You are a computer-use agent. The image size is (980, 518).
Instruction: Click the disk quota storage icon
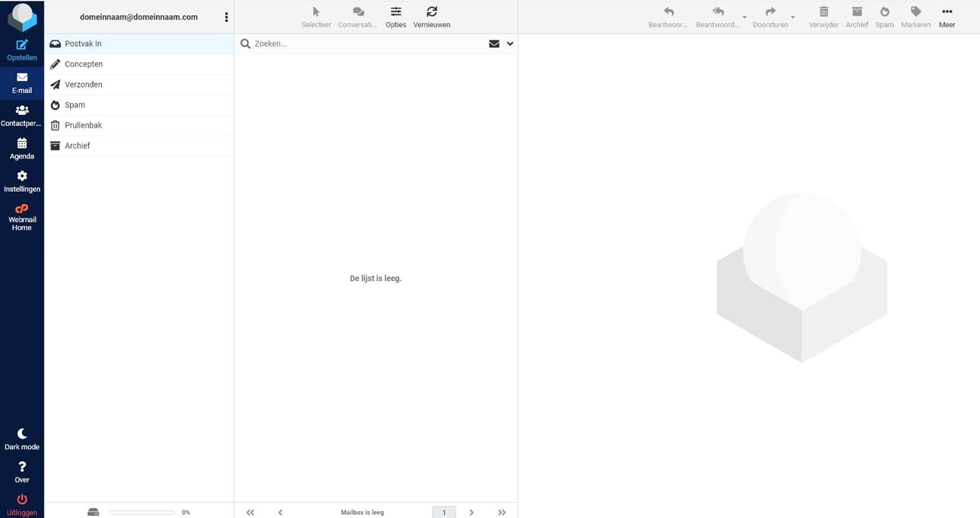click(x=93, y=512)
